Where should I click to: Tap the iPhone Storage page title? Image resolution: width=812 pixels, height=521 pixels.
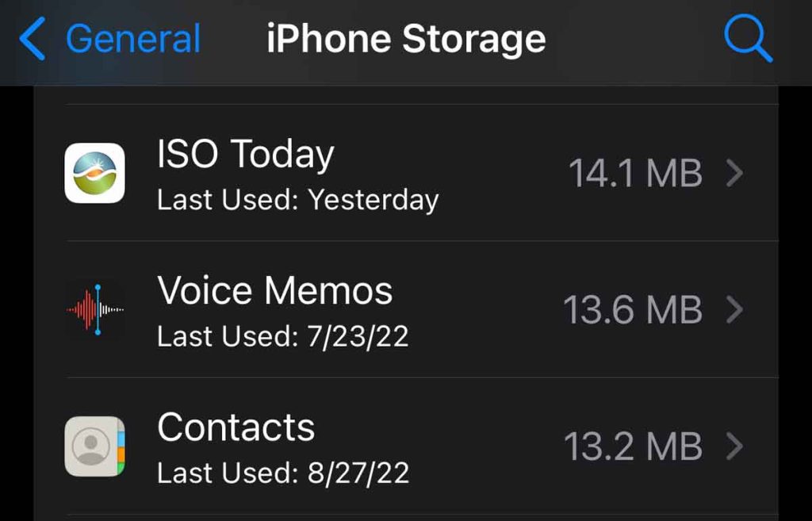(x=406, y=40)
